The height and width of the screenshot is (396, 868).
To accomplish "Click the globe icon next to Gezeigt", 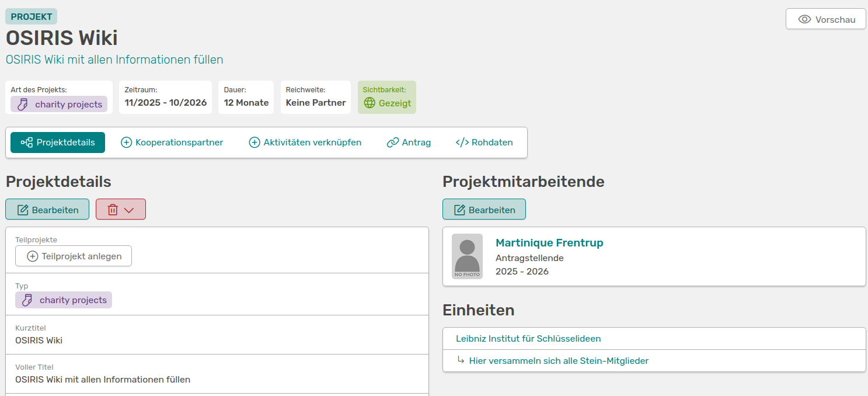I will click(369, 103).
